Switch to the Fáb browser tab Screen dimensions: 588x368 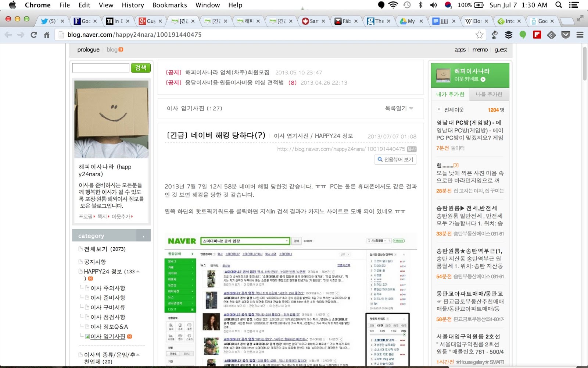tap(346, 21)
